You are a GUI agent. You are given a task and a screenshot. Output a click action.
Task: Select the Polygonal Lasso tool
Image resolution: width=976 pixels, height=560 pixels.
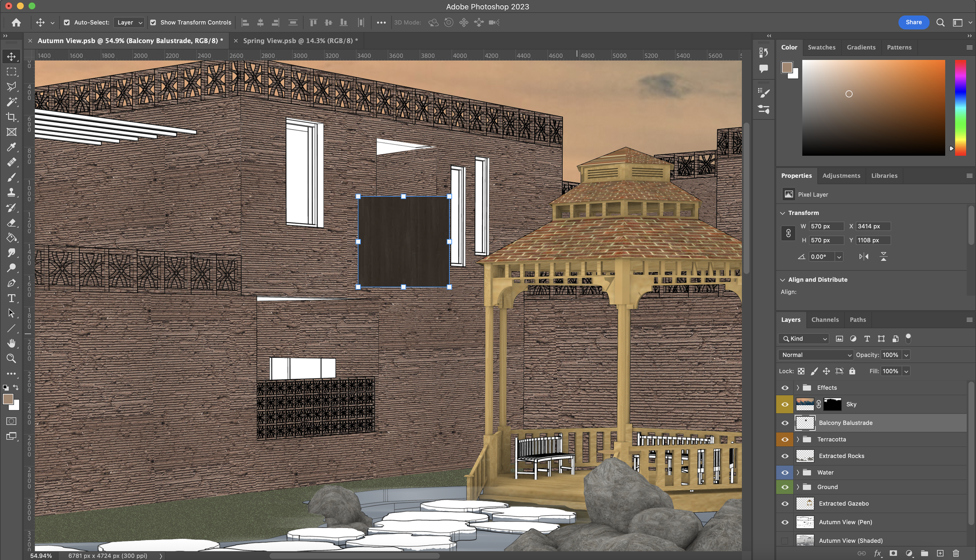coord(11,87)
